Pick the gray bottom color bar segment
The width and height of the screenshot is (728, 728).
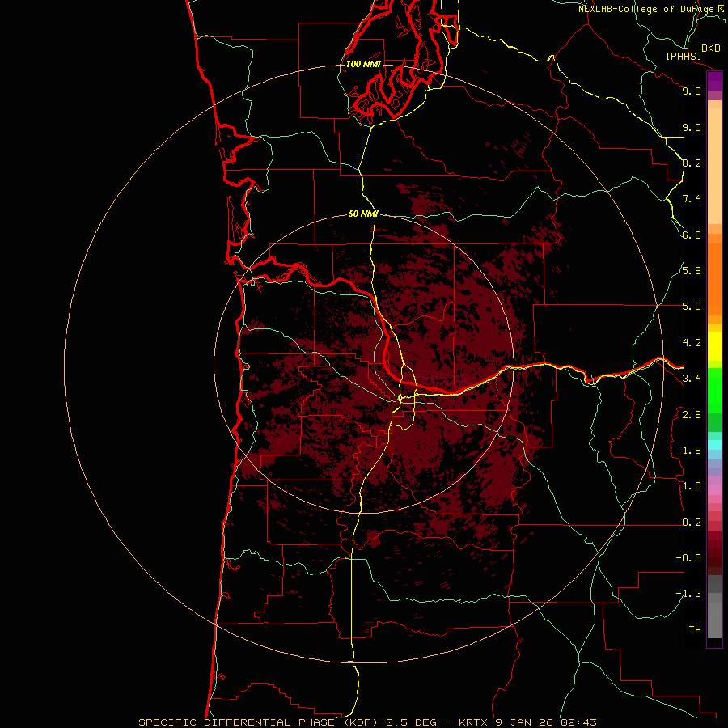click(x=714, y=620)
